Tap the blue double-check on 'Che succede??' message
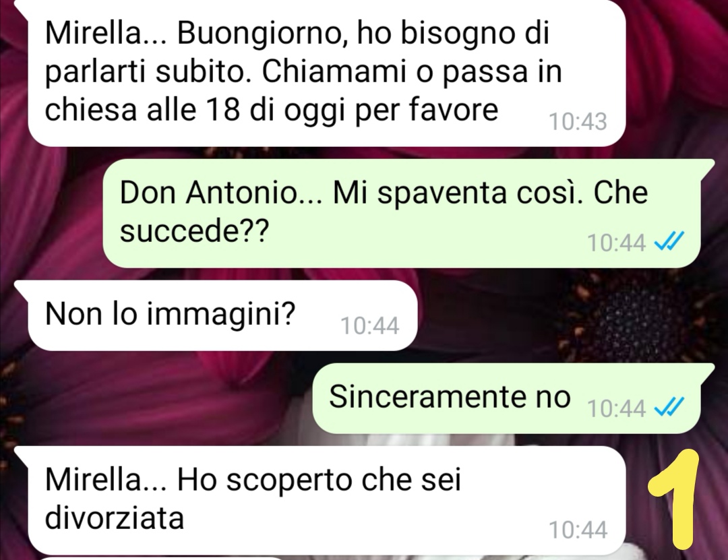 [x=669, y=241]
